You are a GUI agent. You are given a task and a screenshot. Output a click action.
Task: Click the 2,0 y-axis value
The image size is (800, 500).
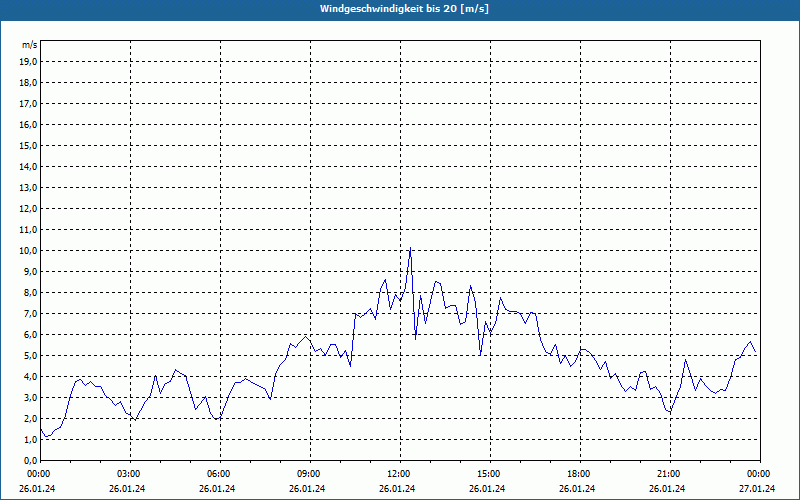click(31, 418)
